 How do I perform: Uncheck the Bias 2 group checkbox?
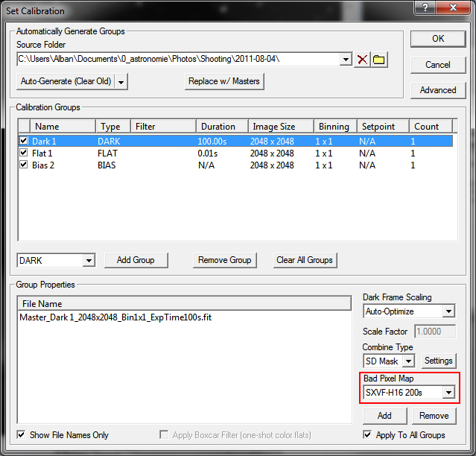coord(23,165)
